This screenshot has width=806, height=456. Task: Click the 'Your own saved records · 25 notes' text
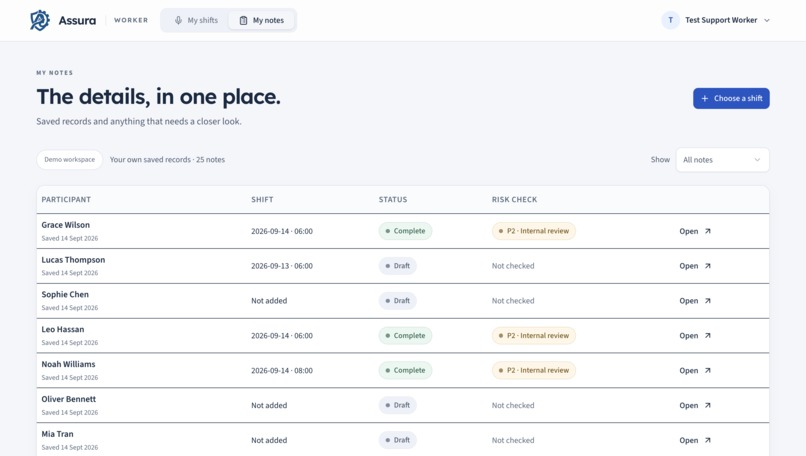[167, 160]
